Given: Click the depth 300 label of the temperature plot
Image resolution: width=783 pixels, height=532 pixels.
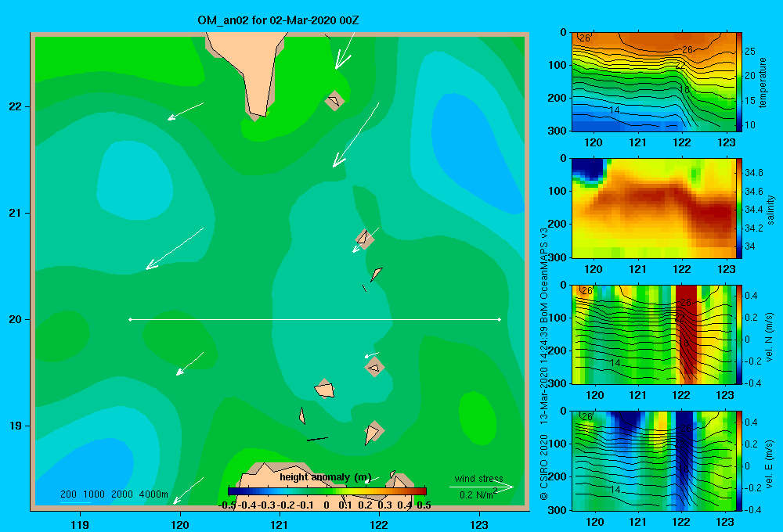Looking at the screenshot, I should 557,131.
